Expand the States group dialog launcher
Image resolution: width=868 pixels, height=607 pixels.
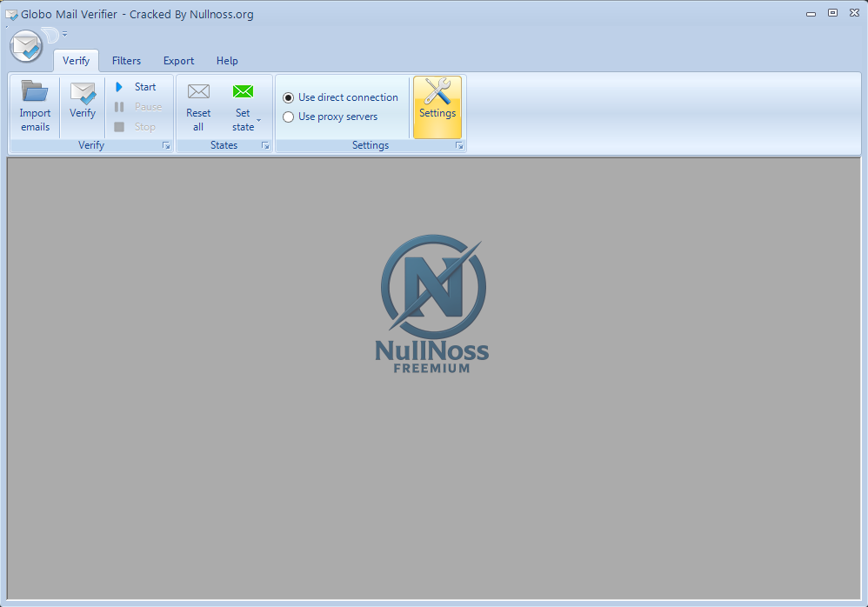[x=265, y=145]
